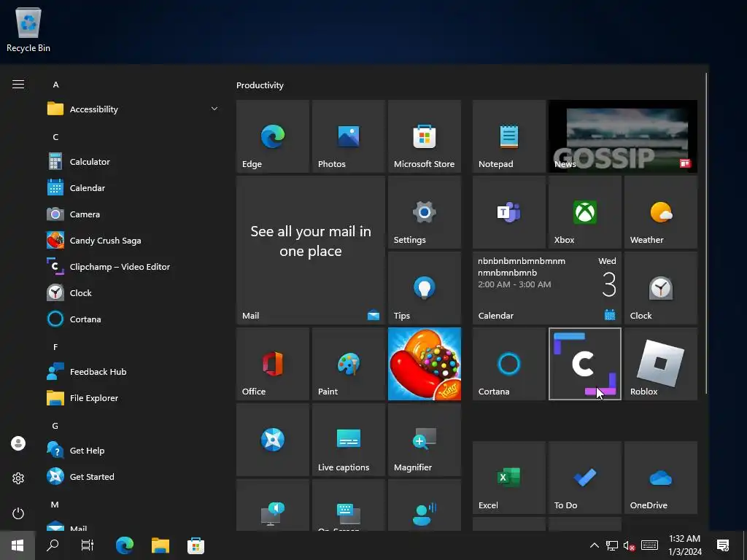Launch the Excel tile
The image size is (747, 560).
tap(508, 478)
